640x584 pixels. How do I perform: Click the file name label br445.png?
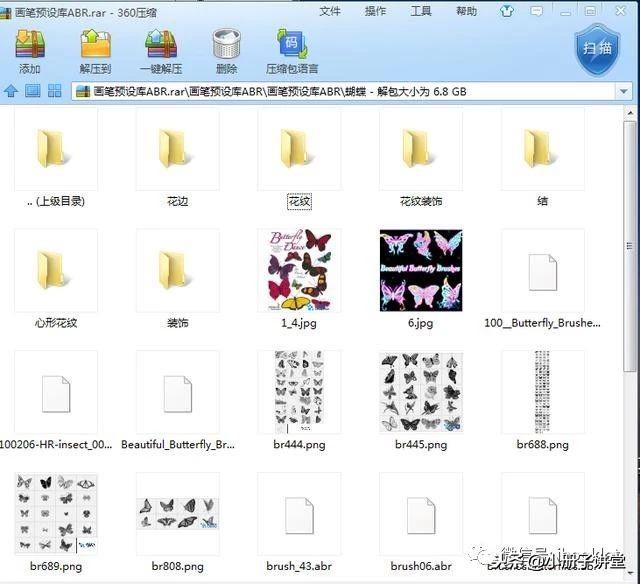(421, 444)
